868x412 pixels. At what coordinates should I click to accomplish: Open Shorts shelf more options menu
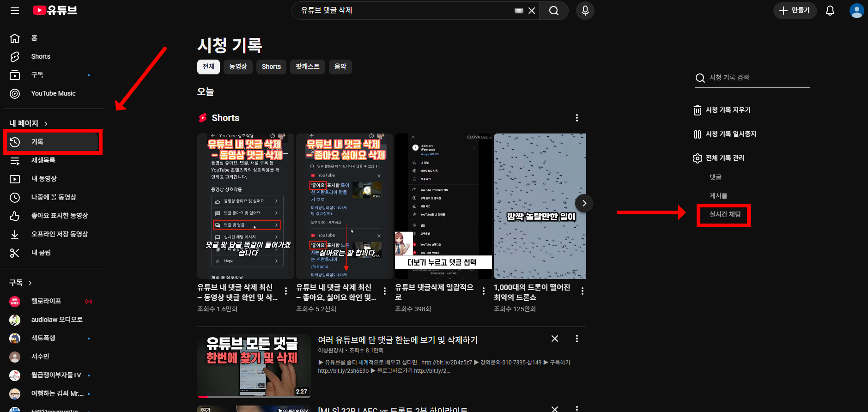(x=577, y=118)
